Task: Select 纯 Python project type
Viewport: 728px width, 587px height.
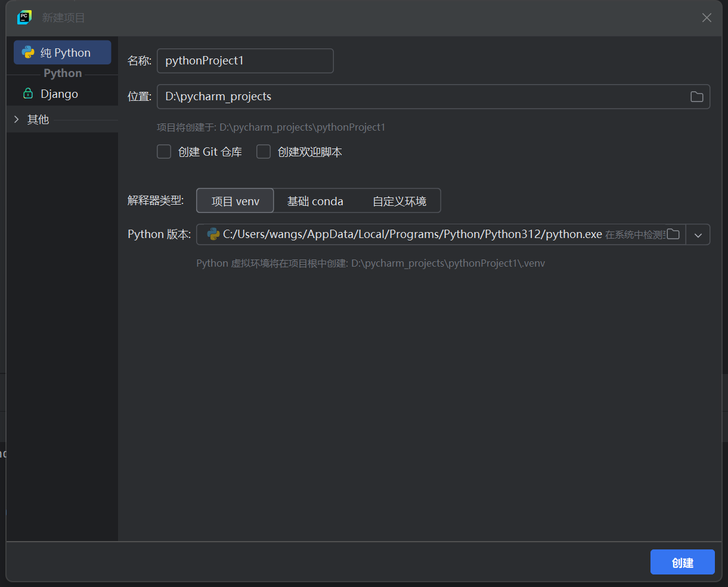Action: [x=63, y=52]
